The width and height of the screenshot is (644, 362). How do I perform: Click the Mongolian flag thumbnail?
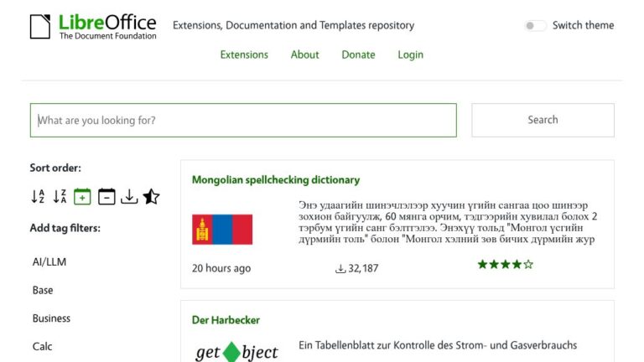222,230
